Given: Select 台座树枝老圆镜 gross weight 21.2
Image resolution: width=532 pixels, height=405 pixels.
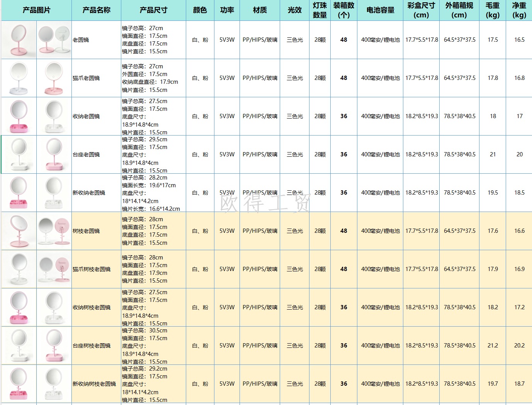Looking at the screenshot, I should (x=493, y=346).
